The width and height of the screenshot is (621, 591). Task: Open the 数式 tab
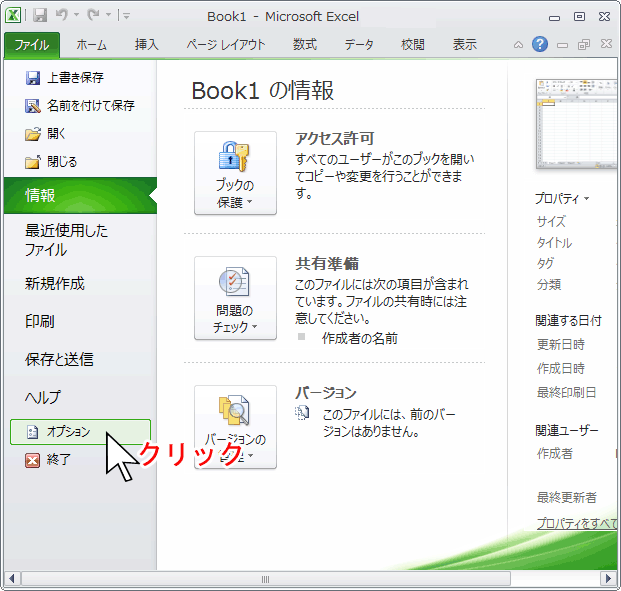(x=305, y=45)
